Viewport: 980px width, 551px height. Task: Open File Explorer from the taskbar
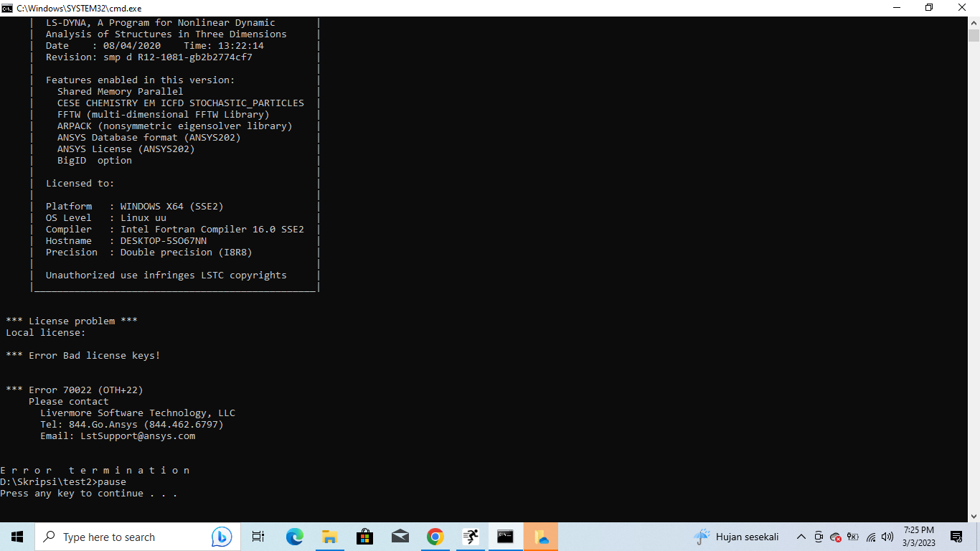click(329, 537)
